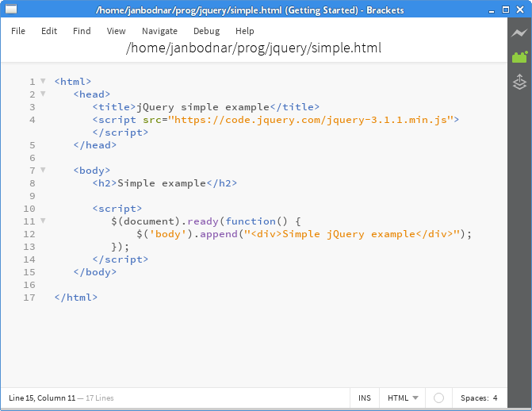Click the linting status circle indicator
Viewport: 532px width, 411px height.
(x=438, y=398)
